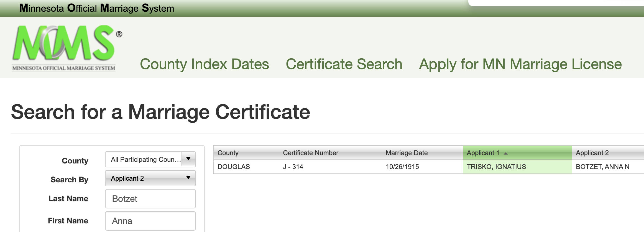
Task: Click the sort arrow beside Applicant 1
Action: [506, 153]
